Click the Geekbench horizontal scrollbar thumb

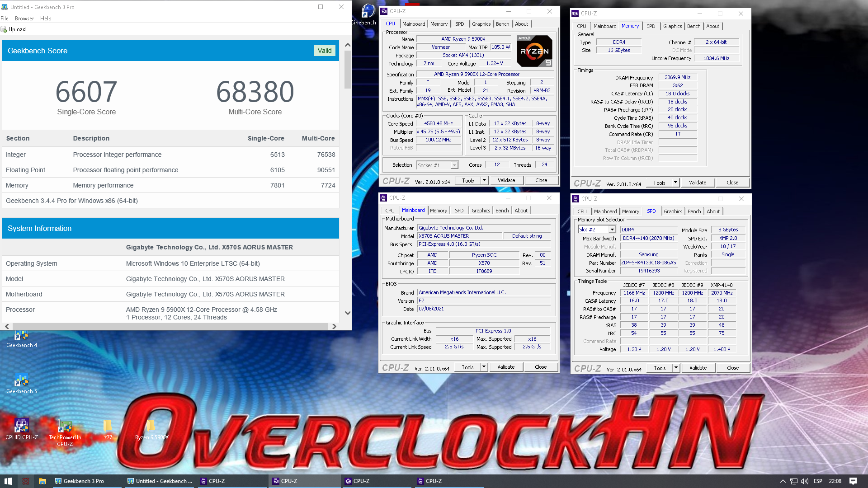coord(170,326)
